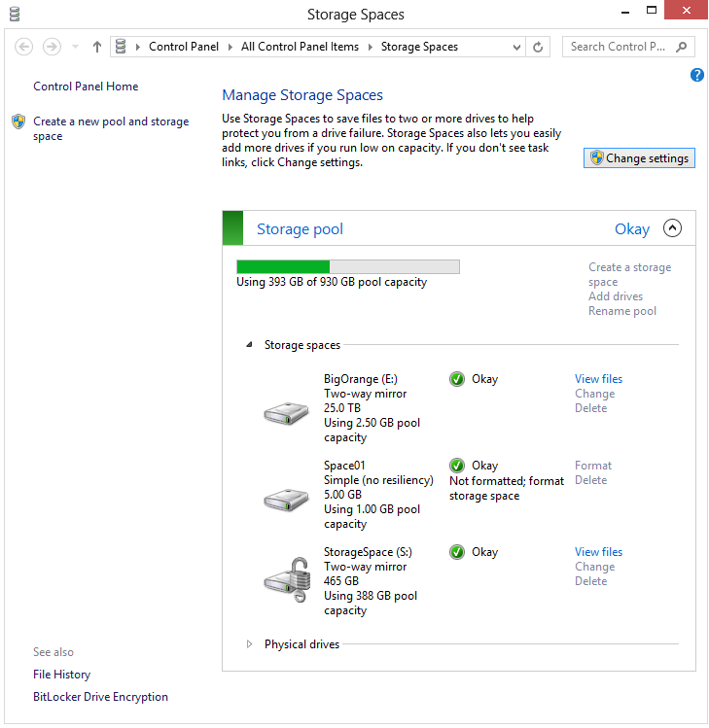Screen dimensions: 709x728
Task: Click Create a new pool and storage space
Action: pyautogui.click(x=111, y=128)
